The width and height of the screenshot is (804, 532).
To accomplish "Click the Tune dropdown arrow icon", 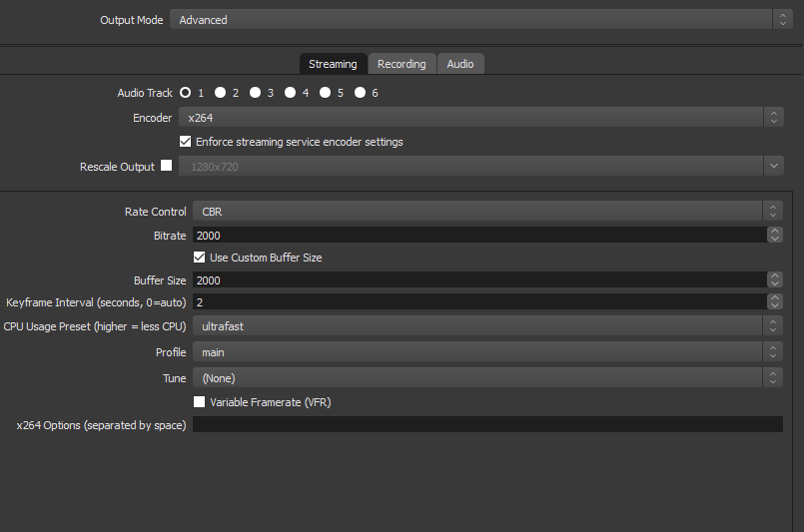I will coord(772,377).
